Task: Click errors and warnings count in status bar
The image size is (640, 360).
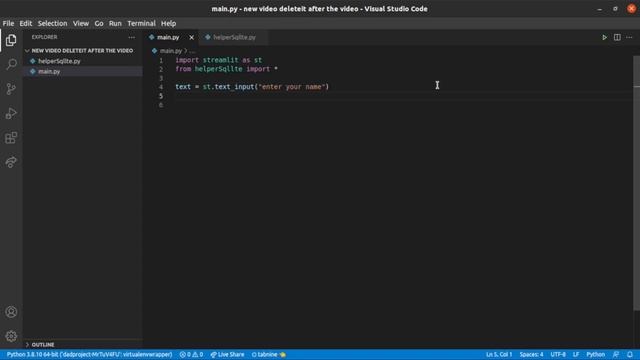Action: point(191,354)
